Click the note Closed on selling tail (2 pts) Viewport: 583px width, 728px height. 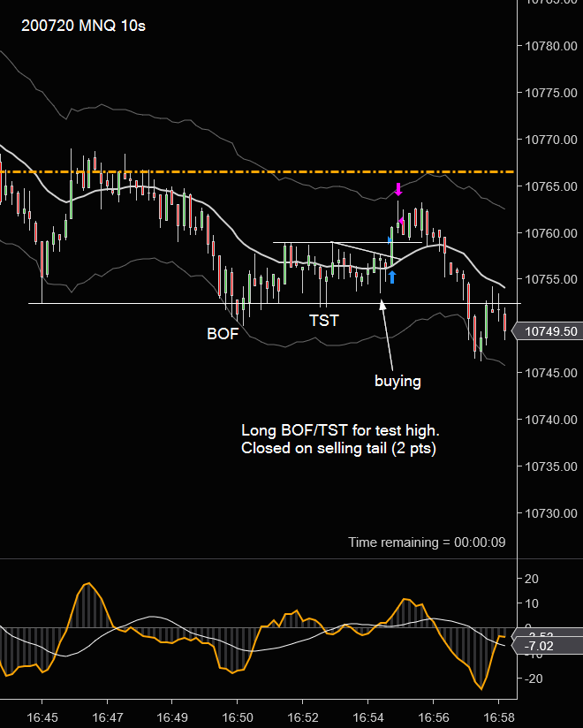pos(339,448)
